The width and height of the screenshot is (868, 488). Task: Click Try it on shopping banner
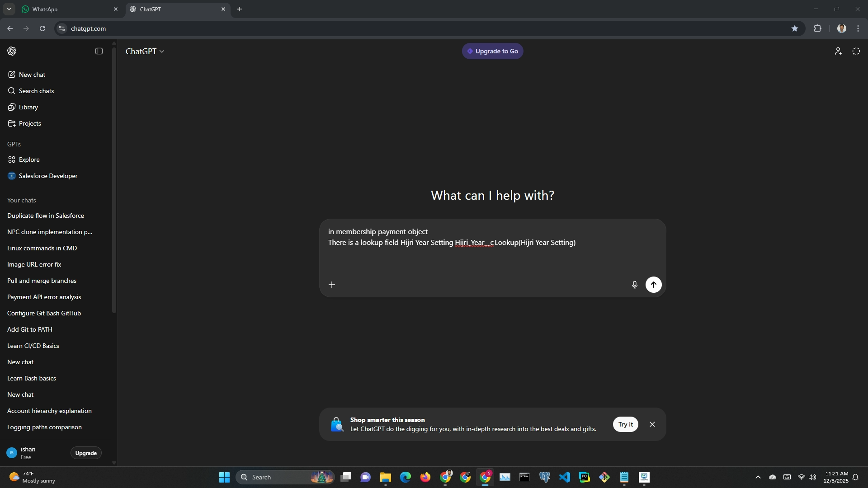pyautogui.click(x=625, y=424)
